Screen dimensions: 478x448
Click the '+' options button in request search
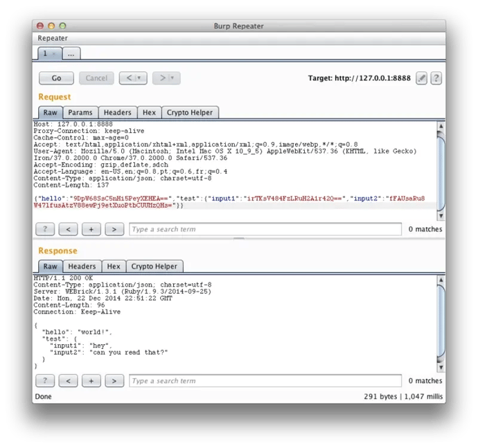[91, 229]
